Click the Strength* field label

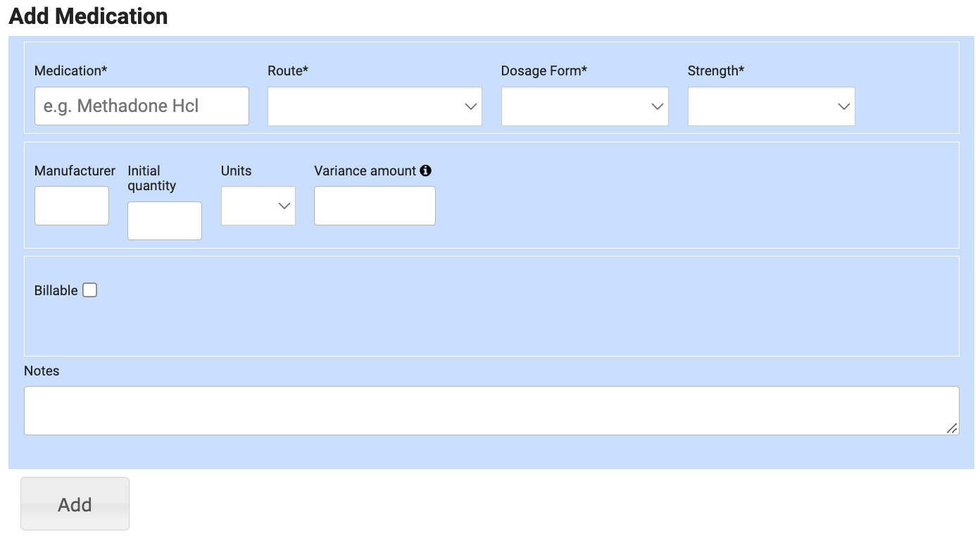[715, 70]
